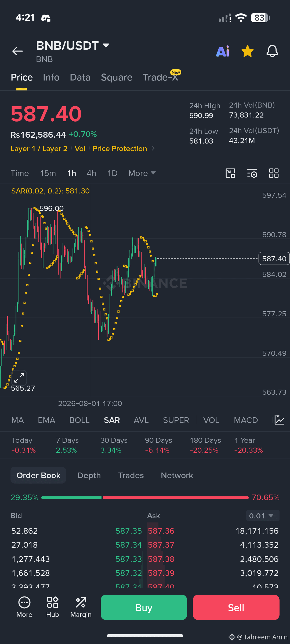Image resolution: width=290 pixels, height=644 pixels.
Task: Switch to the Square tab
Action: click(x=117, y=77)
